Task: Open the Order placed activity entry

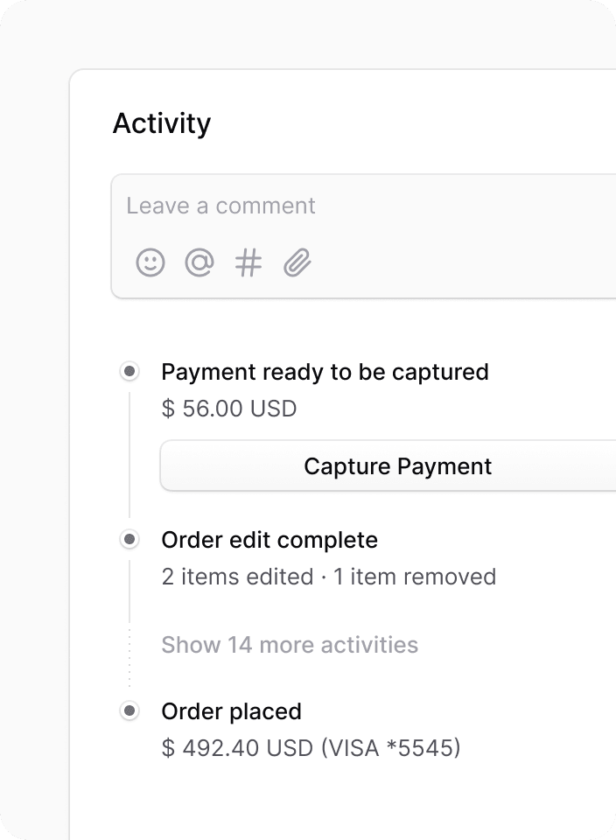Action: pyautogui.click(x=231, y=712)
